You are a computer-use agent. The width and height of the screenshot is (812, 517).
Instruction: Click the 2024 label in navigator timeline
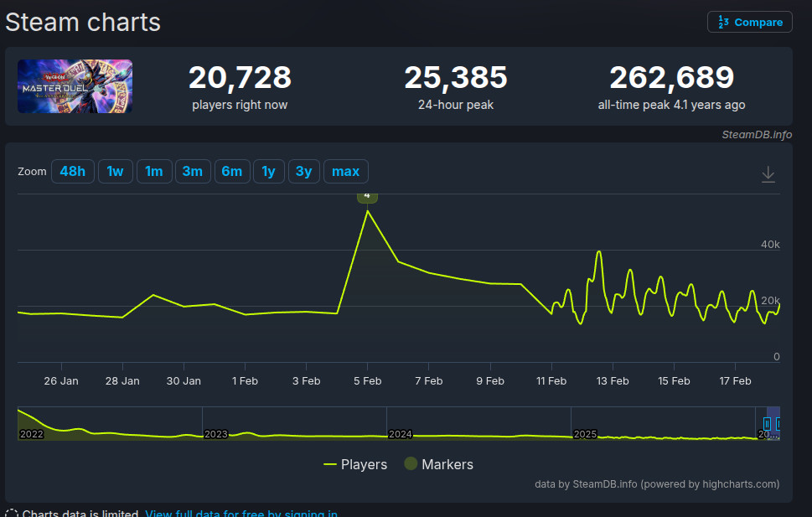[401, 434]
